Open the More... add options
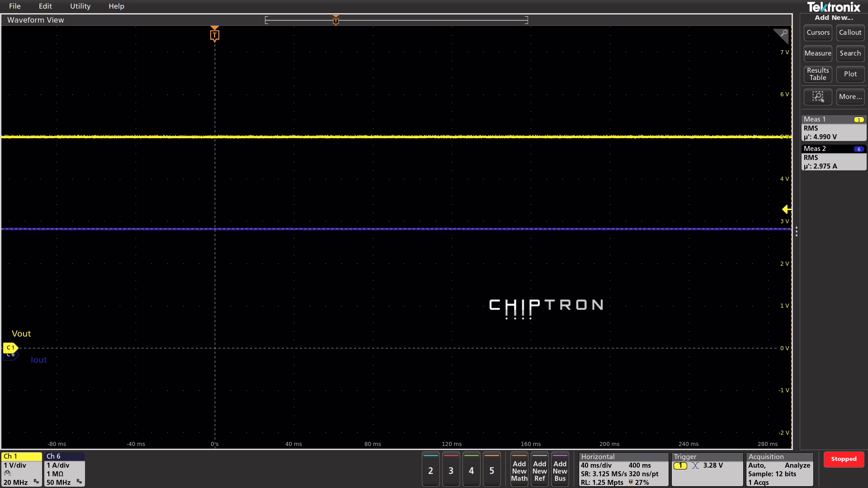The width and height of the screenshot is (868, 488). coord(850,97)
